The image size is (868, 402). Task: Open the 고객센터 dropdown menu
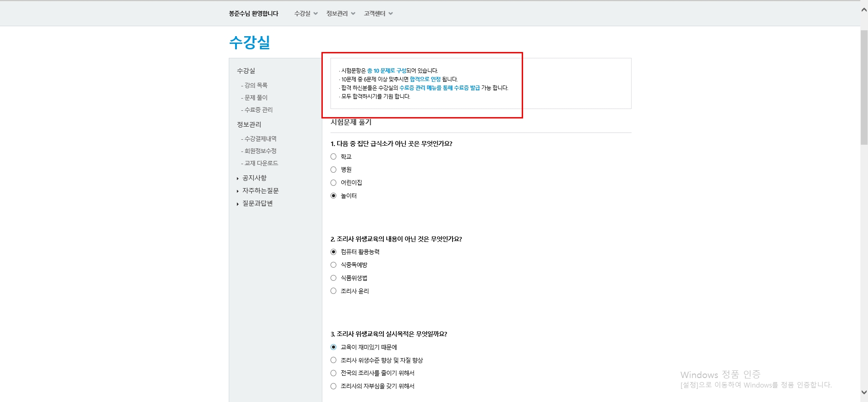(x=378, y=14)
